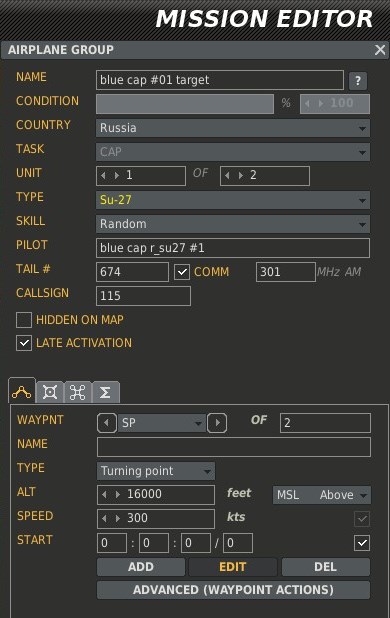Toggle the START time lock checkbox
390x618 pixels.
[x=362, y=543]
